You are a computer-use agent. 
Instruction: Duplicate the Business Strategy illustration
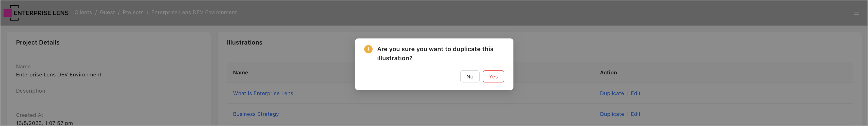pyautogui.click(x=612, y=114)
